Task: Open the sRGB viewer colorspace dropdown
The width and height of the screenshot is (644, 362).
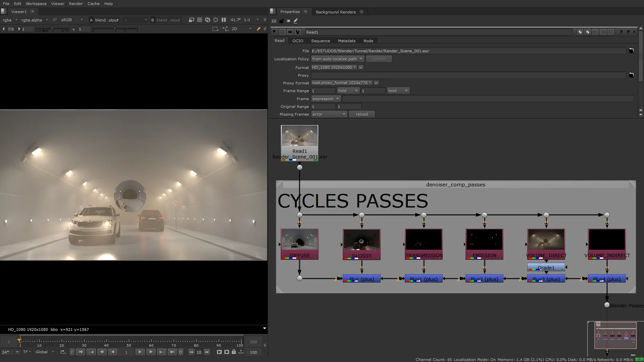Action: (x=71, y=20)
